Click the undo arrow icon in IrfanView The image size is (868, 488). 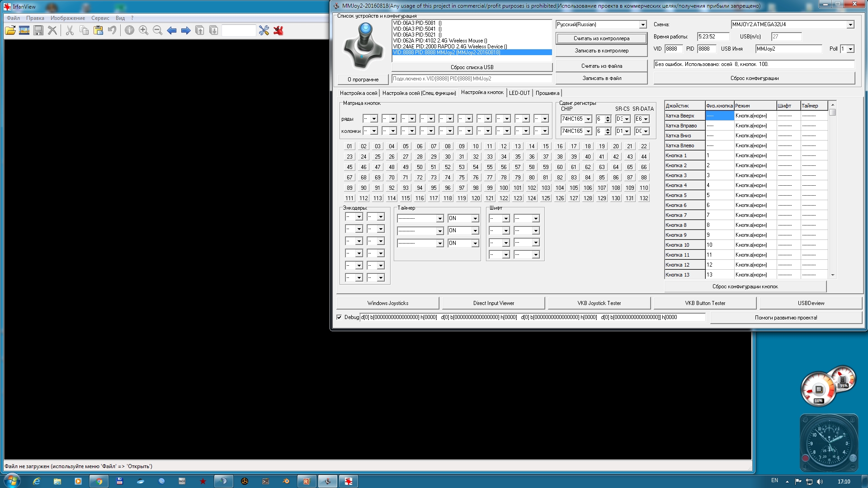coord(112,30)
